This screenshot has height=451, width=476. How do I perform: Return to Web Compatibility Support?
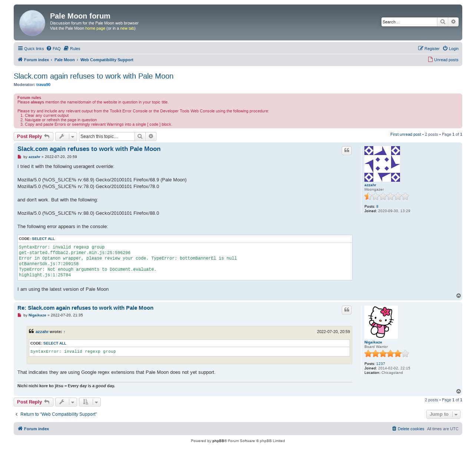(56, 414)
